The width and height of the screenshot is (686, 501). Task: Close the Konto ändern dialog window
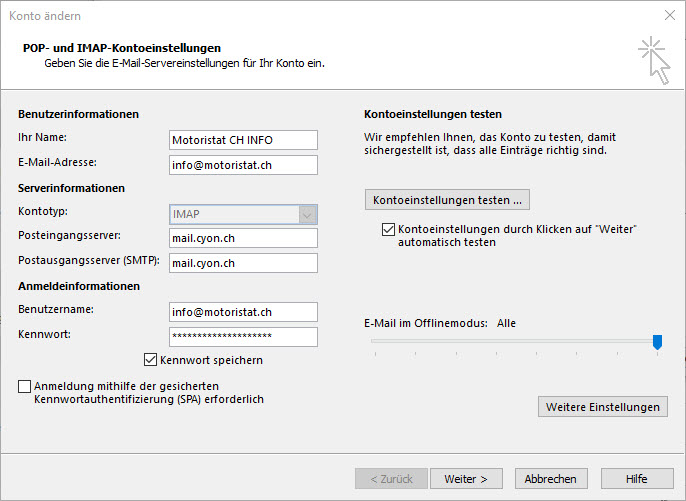(x=669, y=15)
